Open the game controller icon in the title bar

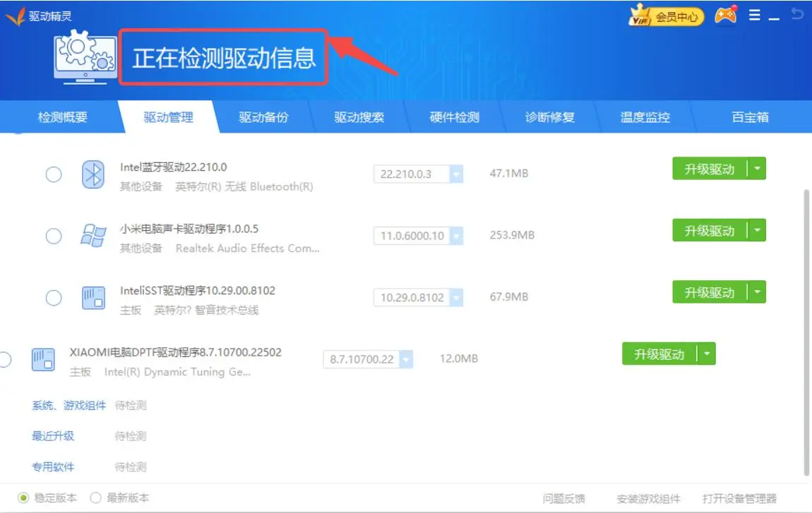[726, 13]
